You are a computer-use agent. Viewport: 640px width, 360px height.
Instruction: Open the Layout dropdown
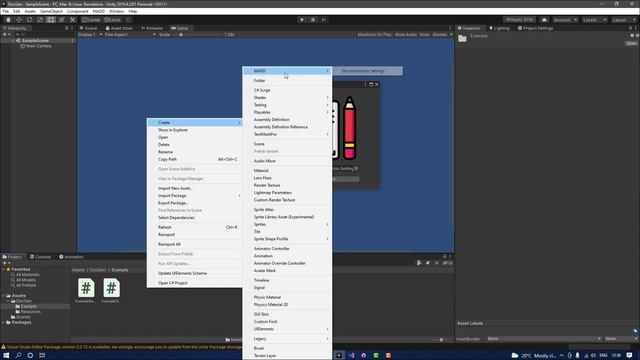624,20
